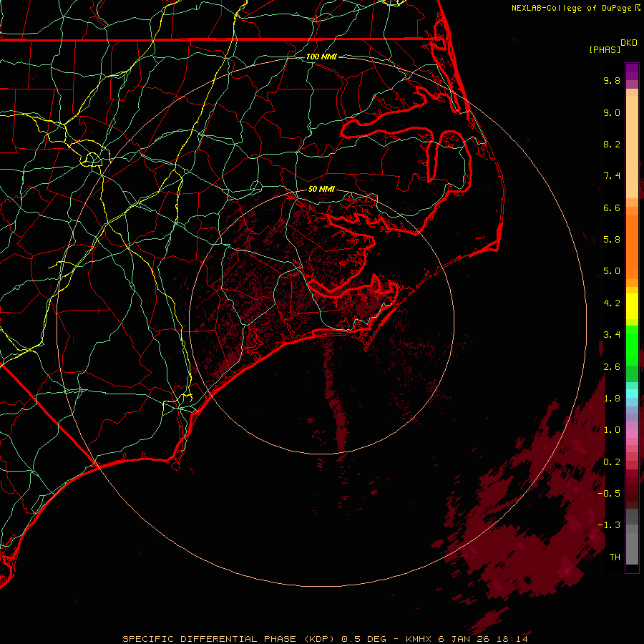The height and width of the screenshot is (644, 644).
Task: Click the 0.2 value on the color scale
Action: pyautogui.click(x=612, y=462)
